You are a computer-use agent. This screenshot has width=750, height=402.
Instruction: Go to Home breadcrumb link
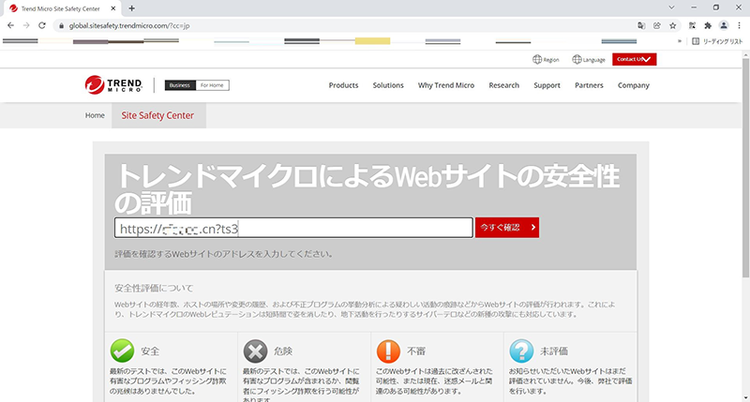click(95, 115)
